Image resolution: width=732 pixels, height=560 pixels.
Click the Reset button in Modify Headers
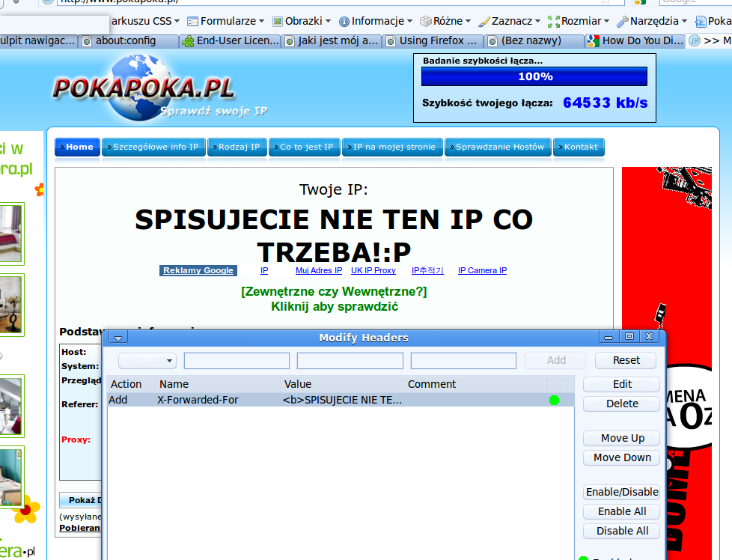[x=626, y=361]
